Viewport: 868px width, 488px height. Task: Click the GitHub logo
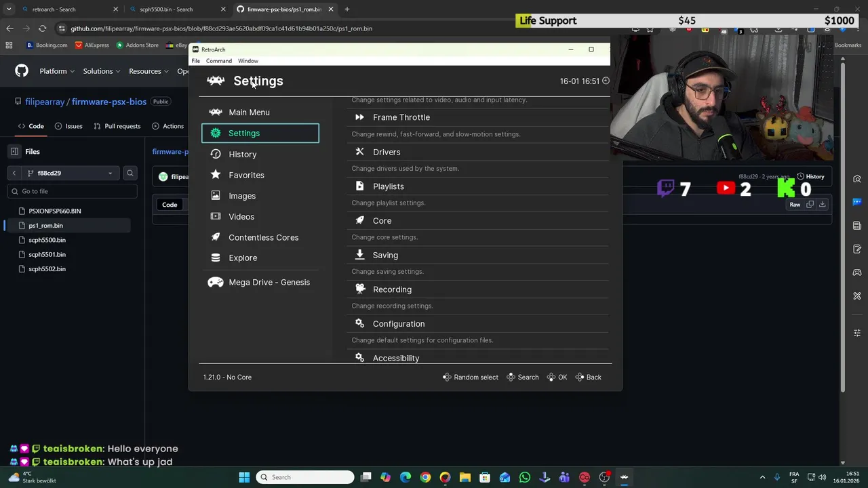click(x=22, y=71)
